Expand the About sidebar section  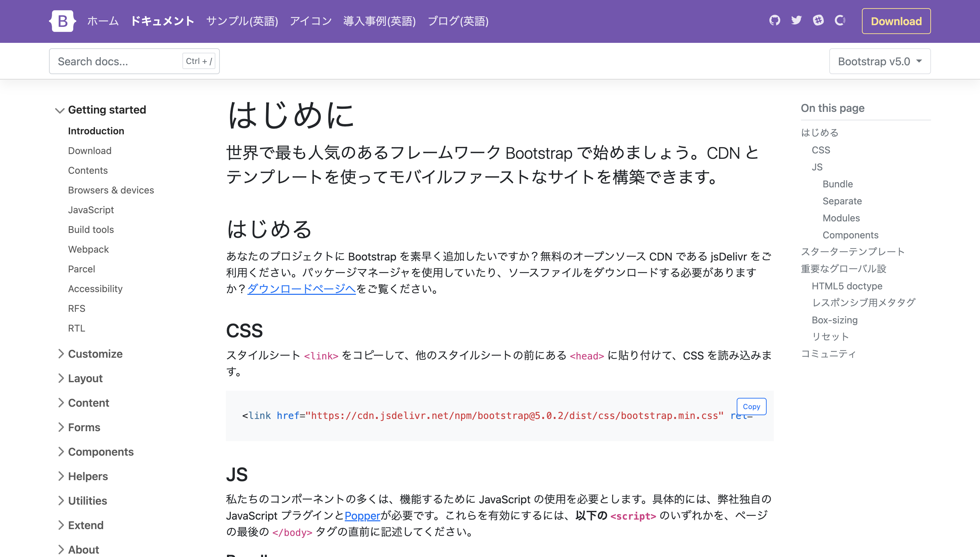(x=78, y=550)
